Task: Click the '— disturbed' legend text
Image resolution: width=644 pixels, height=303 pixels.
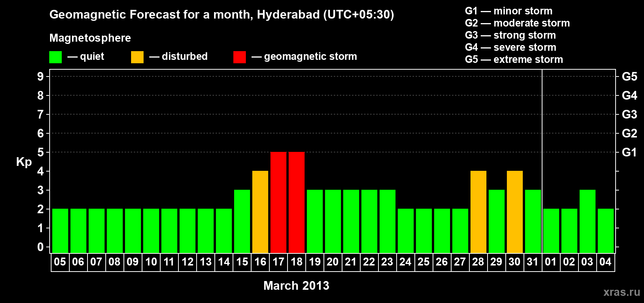Action: [x=178, y=56]
